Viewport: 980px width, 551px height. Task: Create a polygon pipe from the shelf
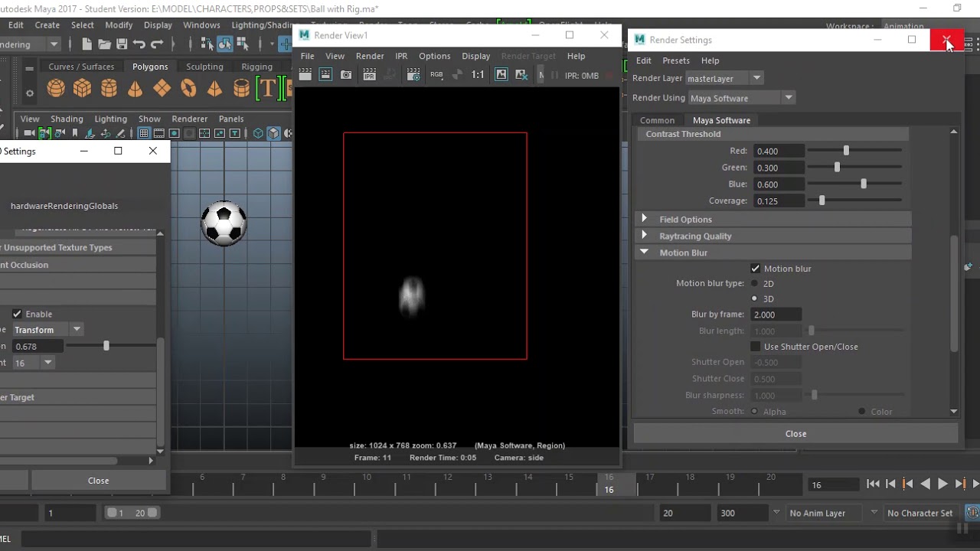point(241,89)
